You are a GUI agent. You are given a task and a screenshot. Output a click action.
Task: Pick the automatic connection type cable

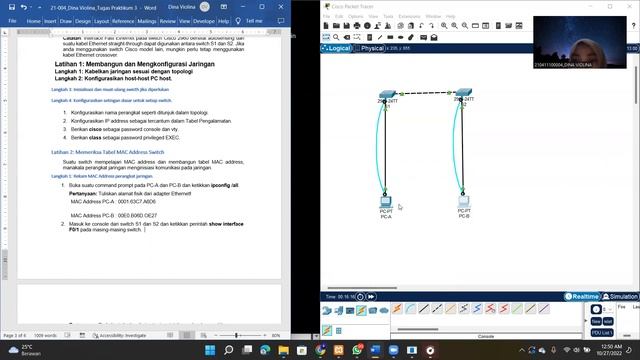click(397, 309)
